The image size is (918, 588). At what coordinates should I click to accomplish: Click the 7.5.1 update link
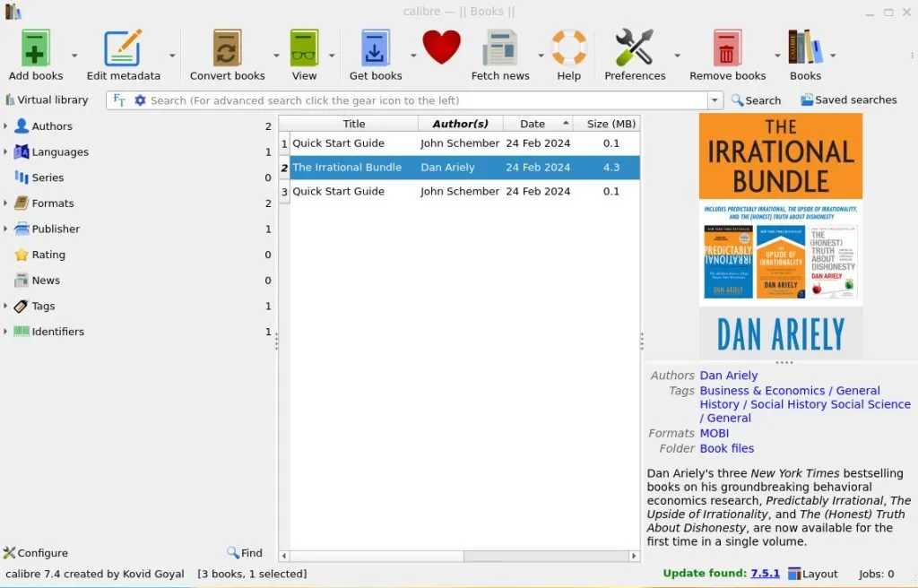click(x=766, y=574)
